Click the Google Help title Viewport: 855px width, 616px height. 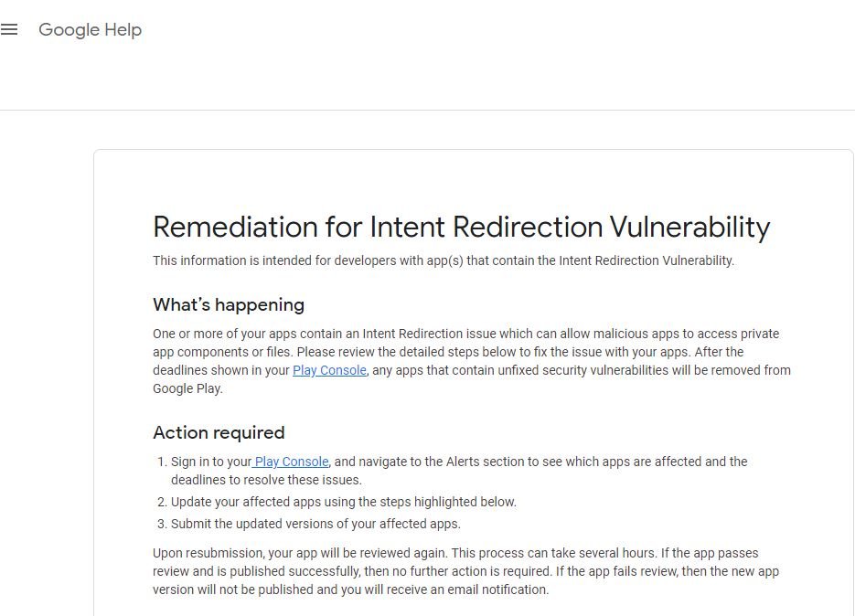pos(90,30)
